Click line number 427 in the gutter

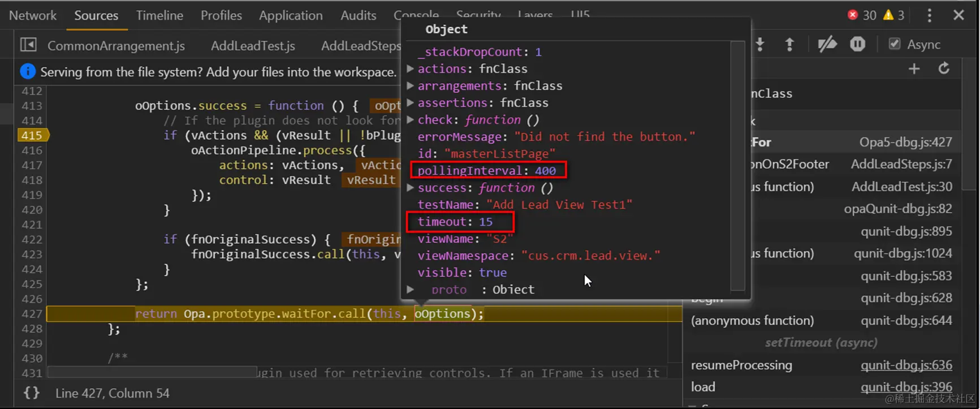coord(32,314)
